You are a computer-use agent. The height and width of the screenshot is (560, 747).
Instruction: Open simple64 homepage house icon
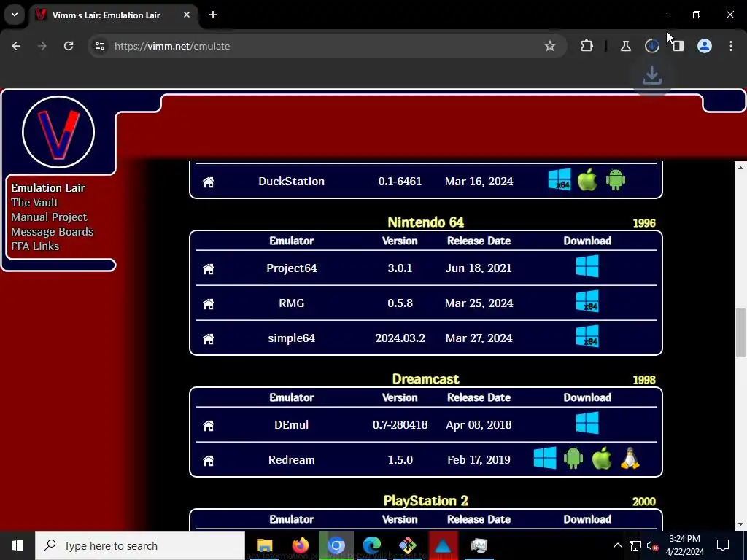click(209, 338)
